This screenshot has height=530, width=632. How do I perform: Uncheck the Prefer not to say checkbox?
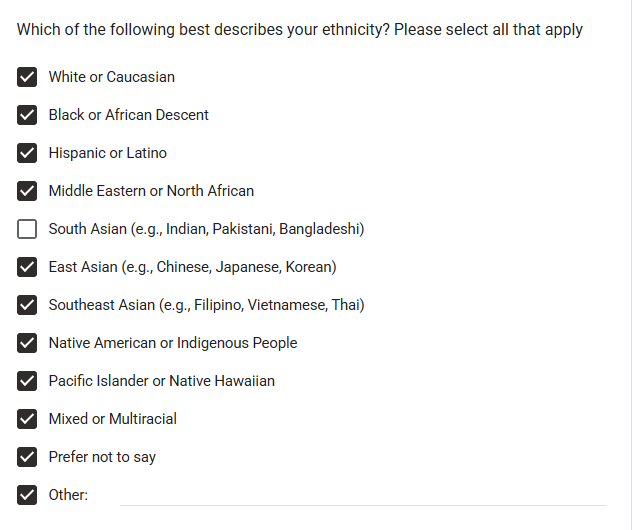point(27,457)
